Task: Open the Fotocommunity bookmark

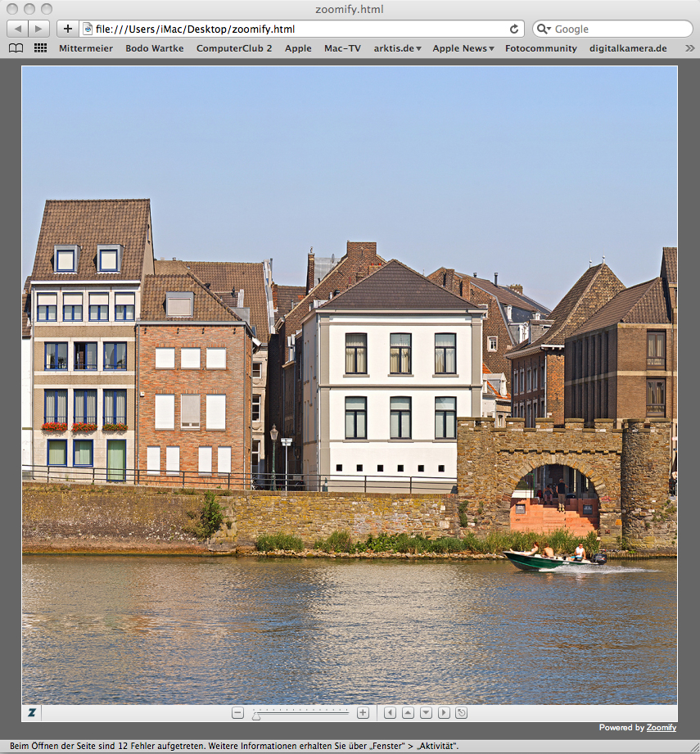Action: pos(540,48)
